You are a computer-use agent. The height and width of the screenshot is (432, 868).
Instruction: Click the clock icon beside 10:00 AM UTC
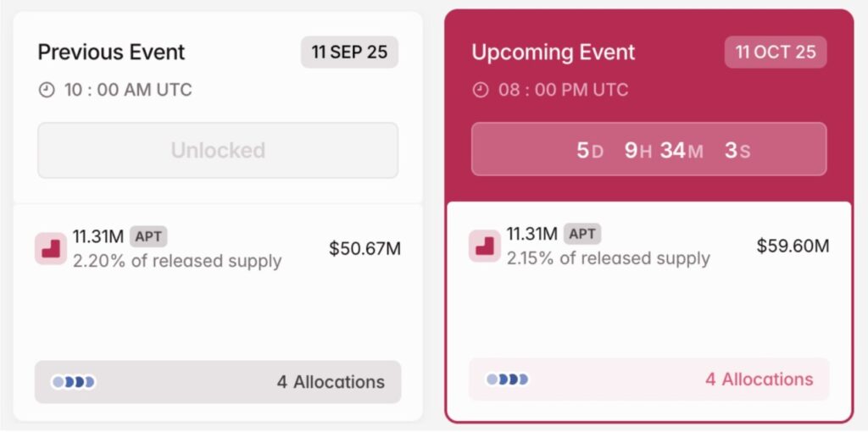47,90
